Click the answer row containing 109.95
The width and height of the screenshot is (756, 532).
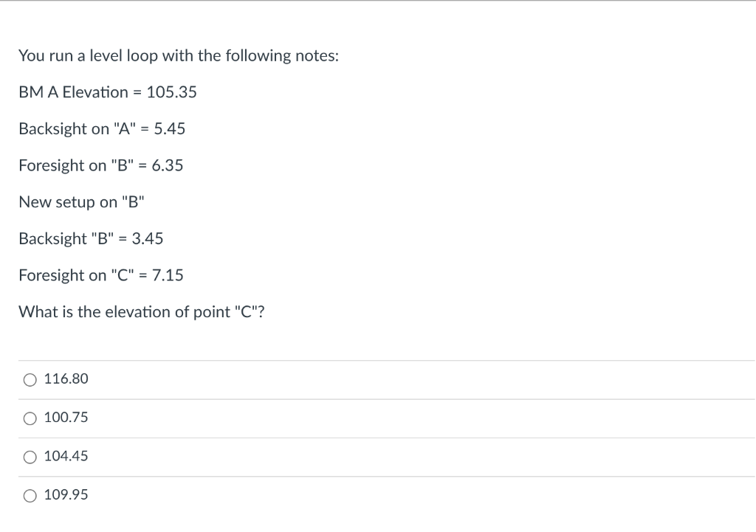click(x=295, y=494)
